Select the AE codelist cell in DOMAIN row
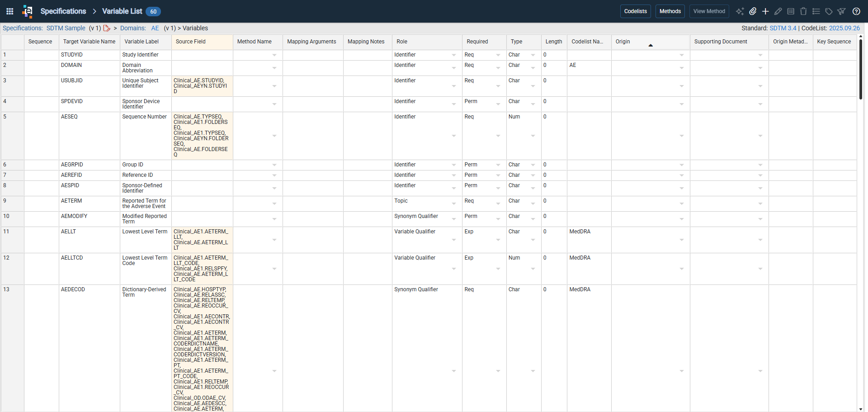Image resolution: width=868 pixels, height=412 pixels. (x=589, y=68)
